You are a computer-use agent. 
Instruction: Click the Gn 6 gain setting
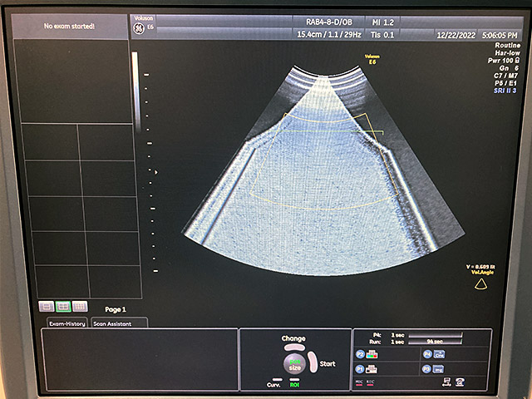[509, 68]
